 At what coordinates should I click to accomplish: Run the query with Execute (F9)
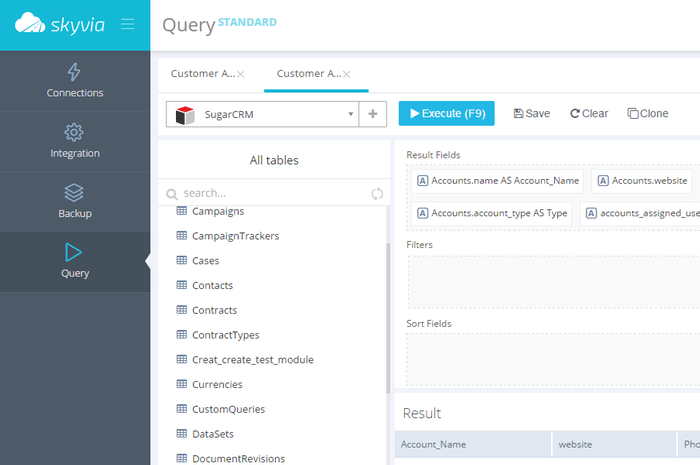tap(446, 114)
